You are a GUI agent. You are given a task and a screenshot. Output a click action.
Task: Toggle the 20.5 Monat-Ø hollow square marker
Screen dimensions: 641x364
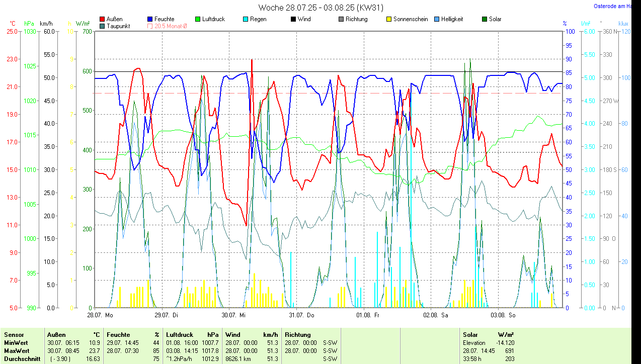point(150,26)
